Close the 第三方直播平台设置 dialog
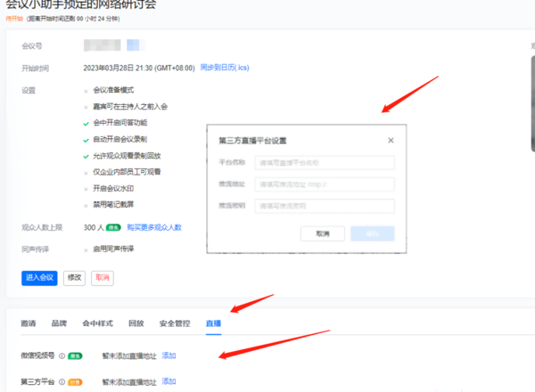This screenshot has height=392, width=535. [391, 141]
